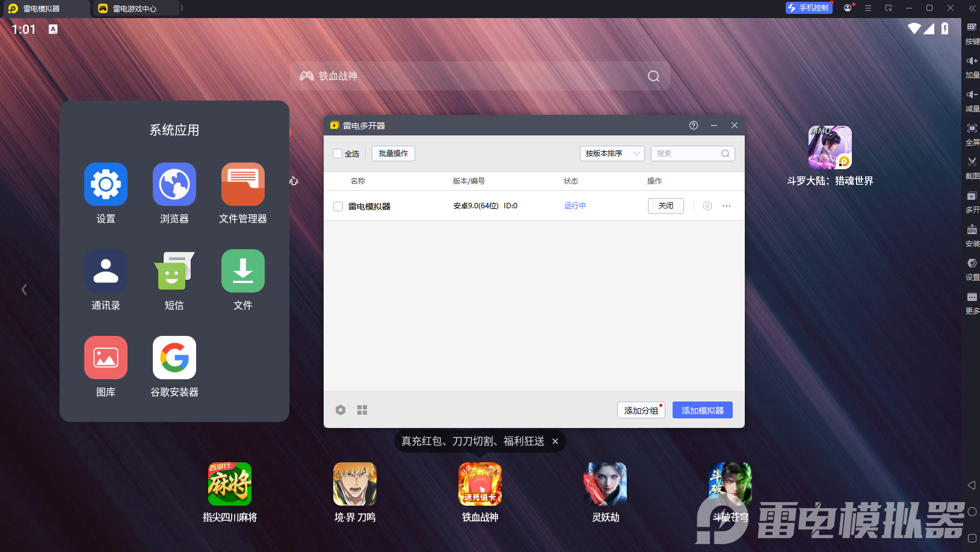Open help in the 雷电多开器 title bar
Viewport: 980px width, 552px height.
694,125
